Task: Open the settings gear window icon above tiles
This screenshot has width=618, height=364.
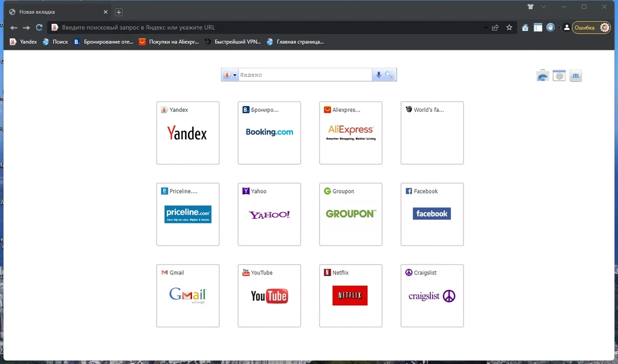Action: 559,76
